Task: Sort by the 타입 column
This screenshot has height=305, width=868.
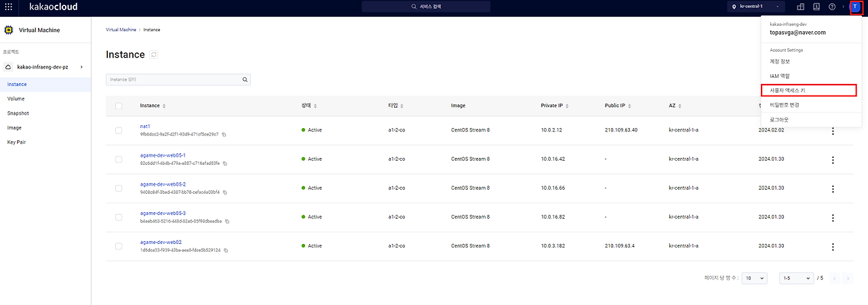Action: [401, 106]
